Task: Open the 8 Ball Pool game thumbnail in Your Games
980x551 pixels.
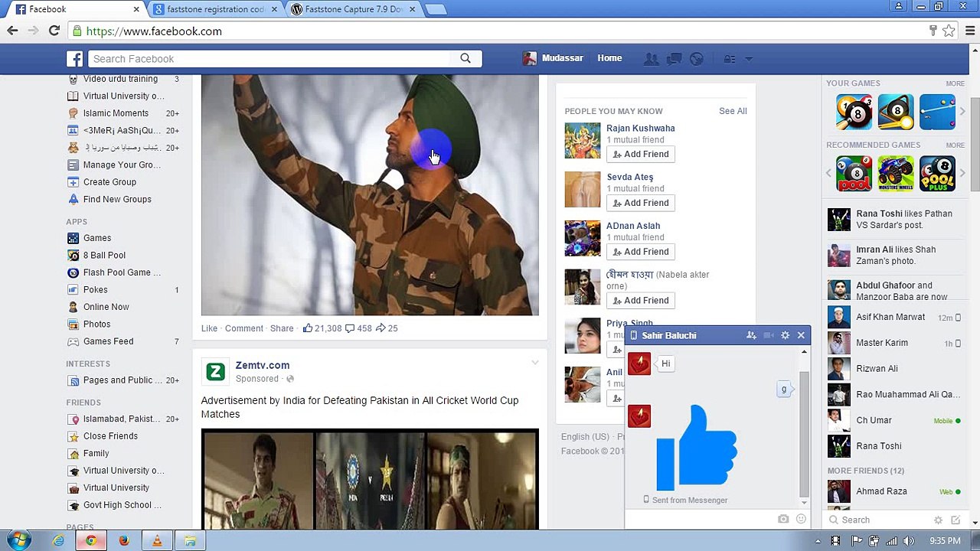Action: 854,112
